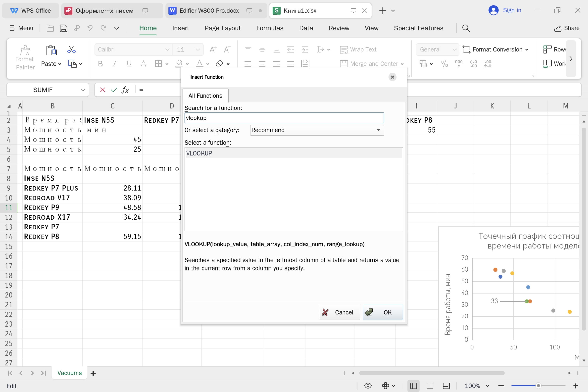This screenshot has width=588, height=392.
Task: Click the horizontal scrollbar thumb
Action: 432,373
